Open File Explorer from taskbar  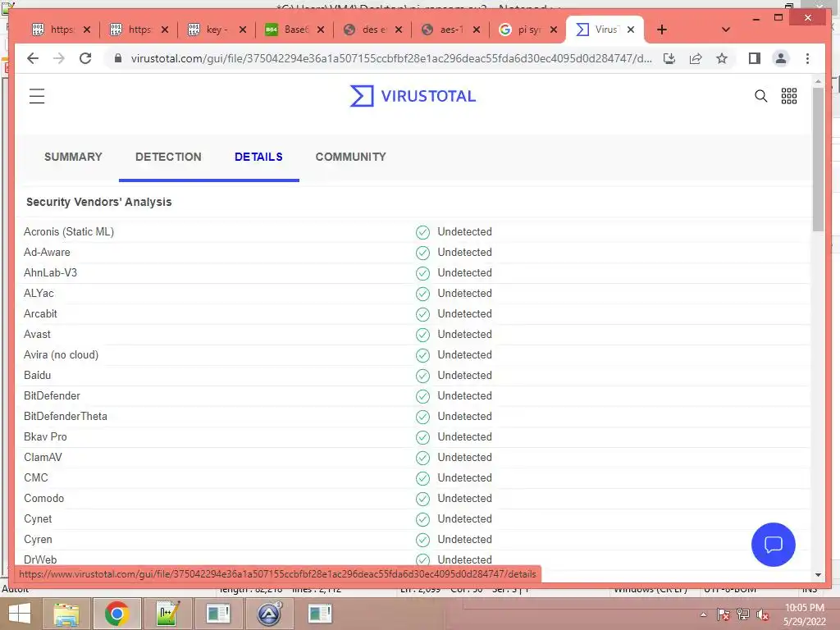coord(66,614)
